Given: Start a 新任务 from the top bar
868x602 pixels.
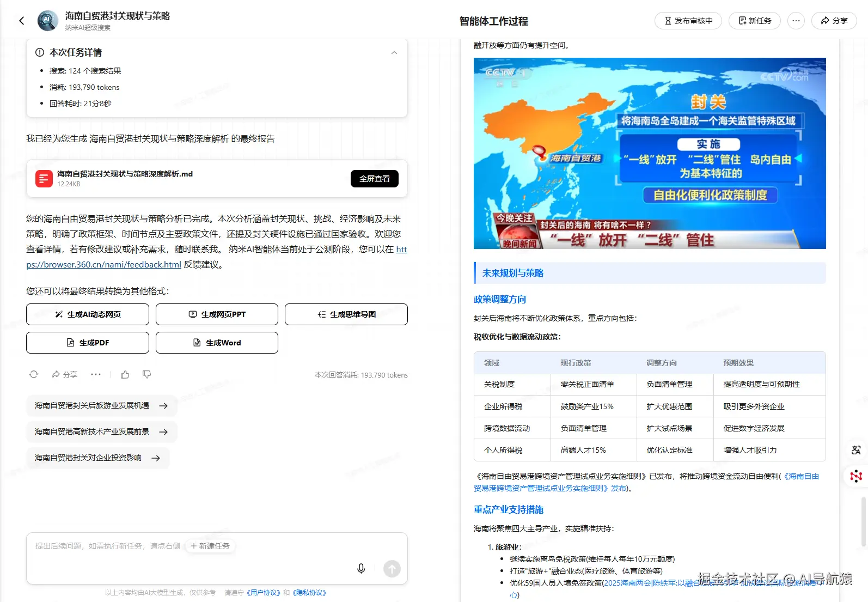Looking at the screenshot, I should tap(755, 21).
